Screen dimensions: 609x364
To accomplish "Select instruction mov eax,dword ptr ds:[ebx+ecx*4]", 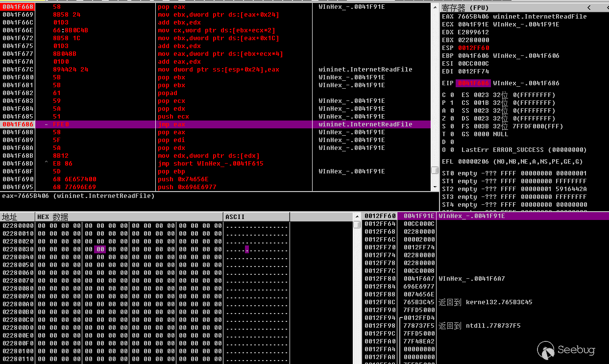I will click(x=220, y=54).
